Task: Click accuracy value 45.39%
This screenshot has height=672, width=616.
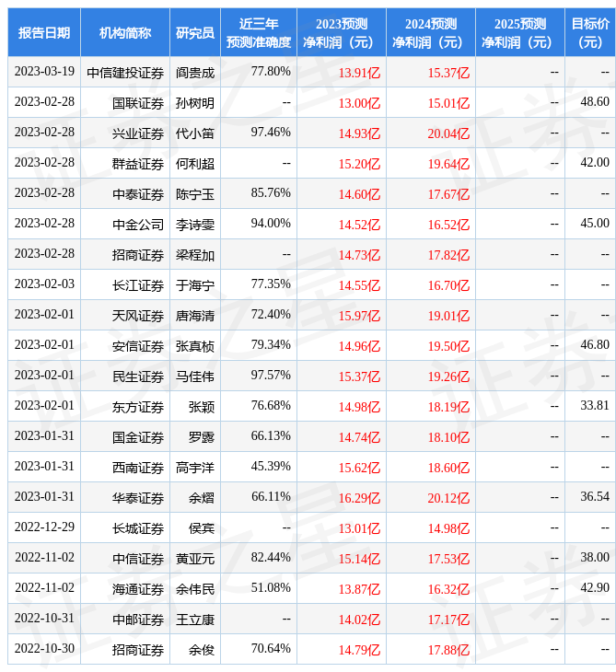Action: click(271, 467)
